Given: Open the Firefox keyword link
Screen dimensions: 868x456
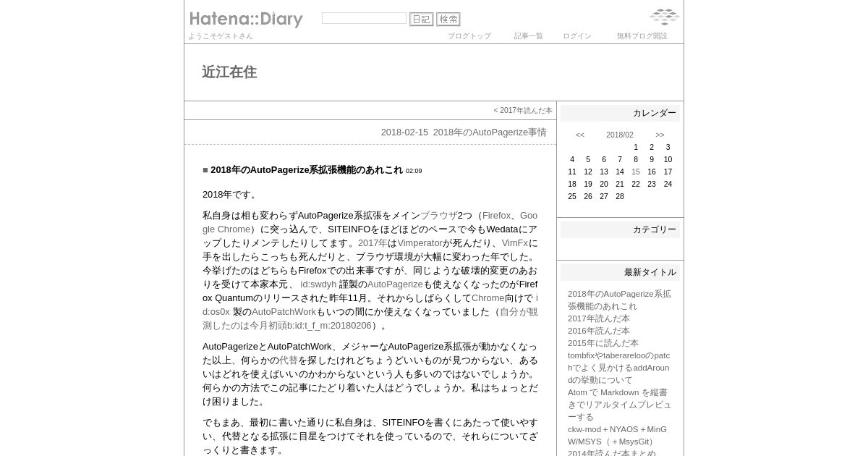Looking at the screenshot, I should click(496, 216).
